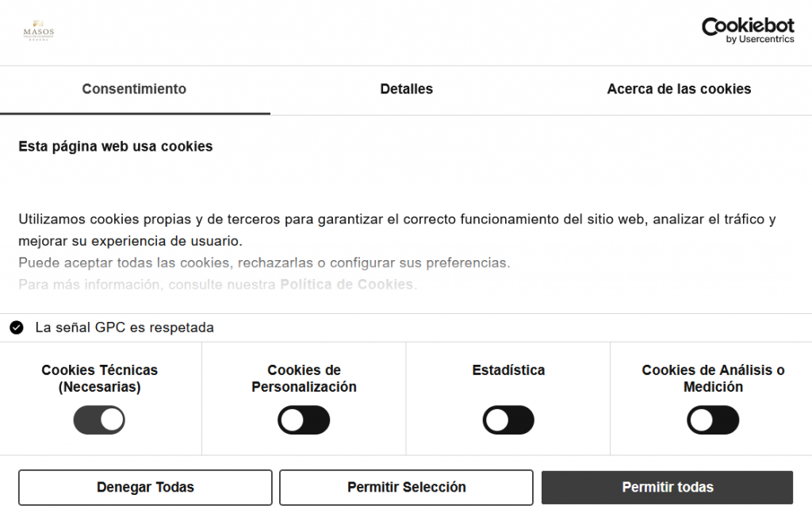Click the Cookies de Análisis o Medición label
This screenshot has height=521, width=812.
click(x=713, y=379)
